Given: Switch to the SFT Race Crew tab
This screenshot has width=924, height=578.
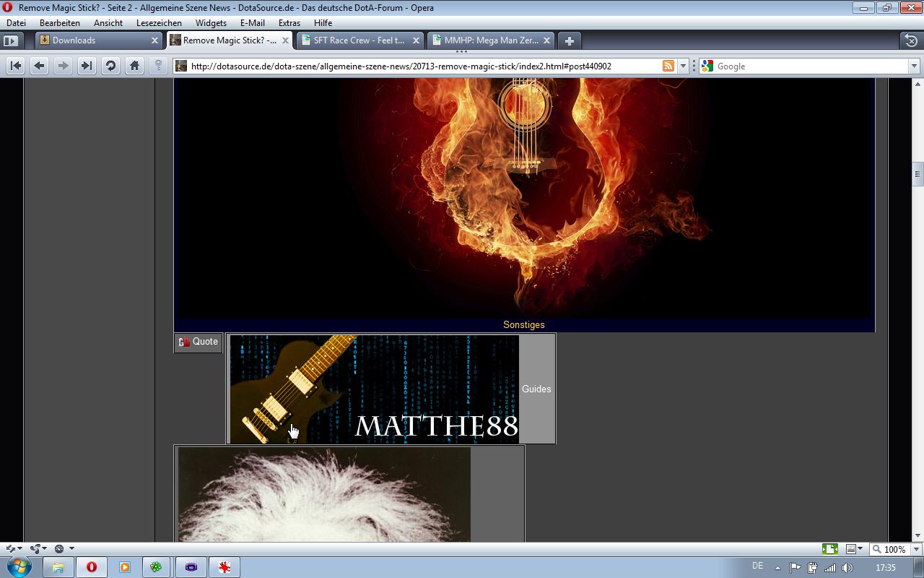Looking at the screenshot, I should [x=359, y=40].
